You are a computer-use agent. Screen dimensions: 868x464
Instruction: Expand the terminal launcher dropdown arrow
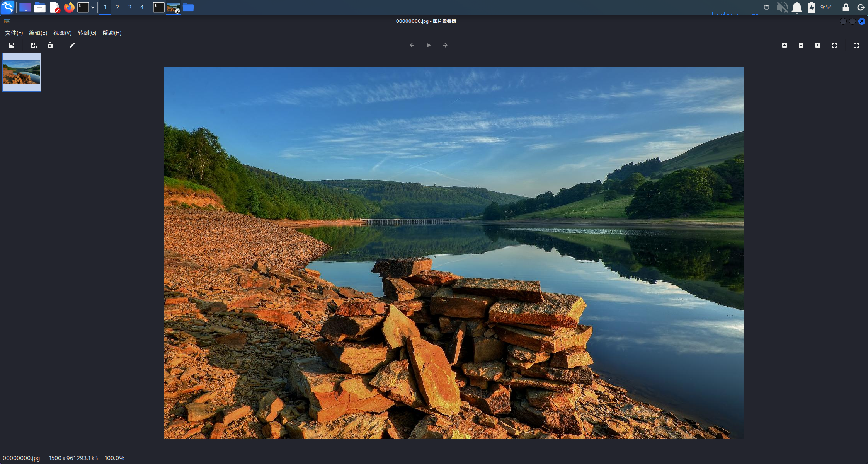93,7
